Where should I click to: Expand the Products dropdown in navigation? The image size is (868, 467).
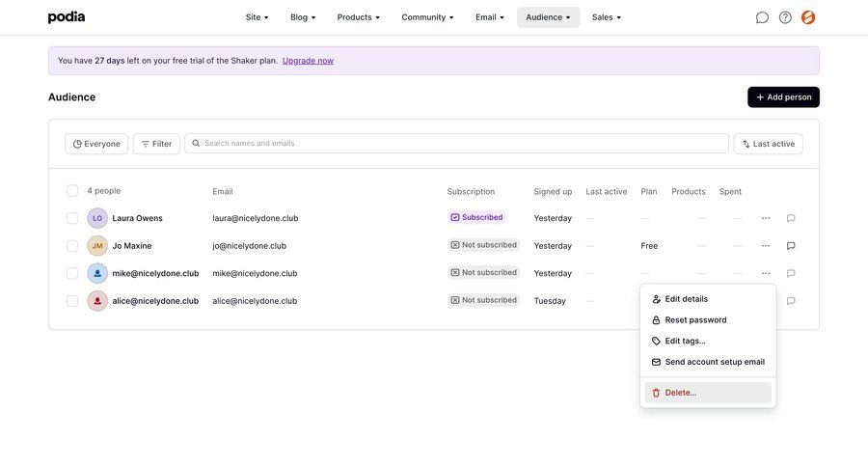pos(359,17)
